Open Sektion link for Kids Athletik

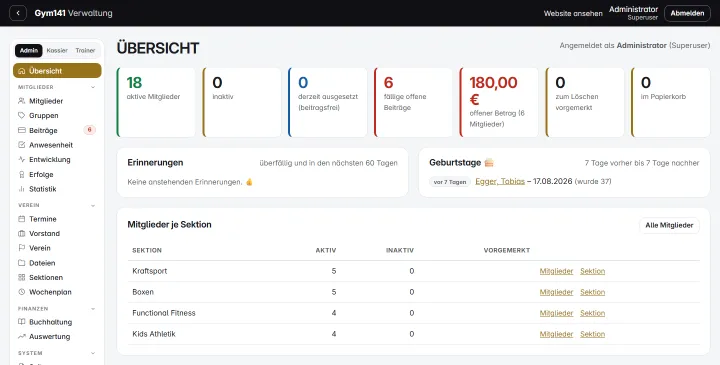[x=592, y=335]
